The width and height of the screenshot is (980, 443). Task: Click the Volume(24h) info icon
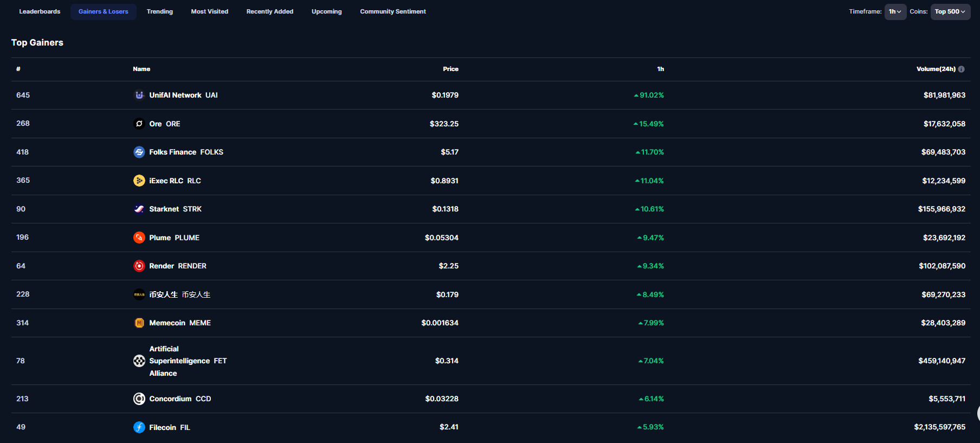[962, 69]
